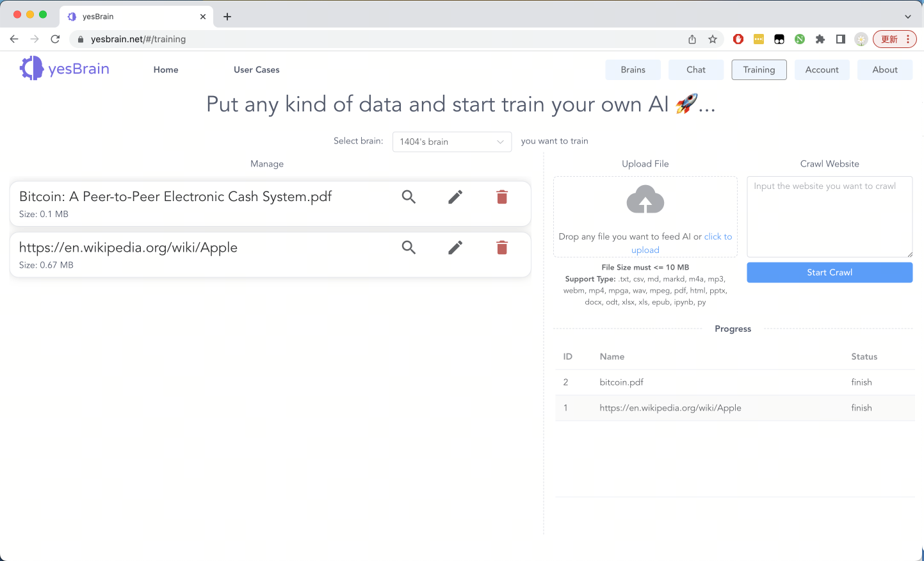This screenshot has width=924, height=561.
Task: Open the red shield extension
Action: point(738,39)
